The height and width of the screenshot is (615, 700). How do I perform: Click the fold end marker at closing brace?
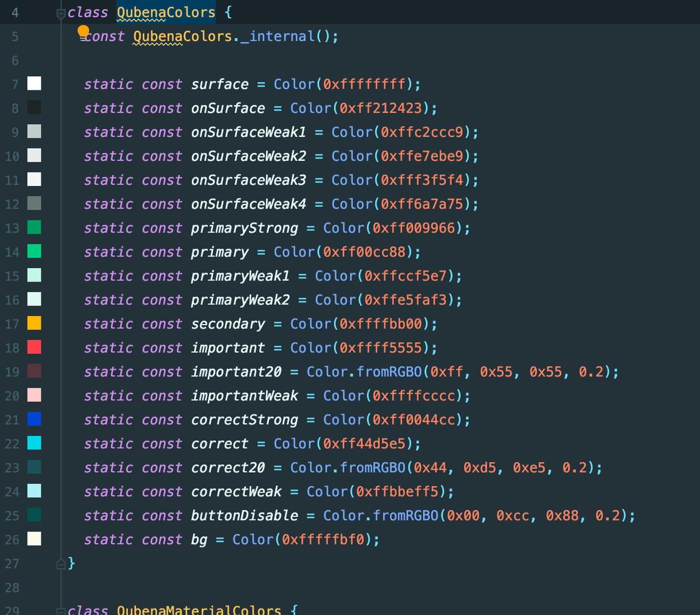[x=61, y=563]
